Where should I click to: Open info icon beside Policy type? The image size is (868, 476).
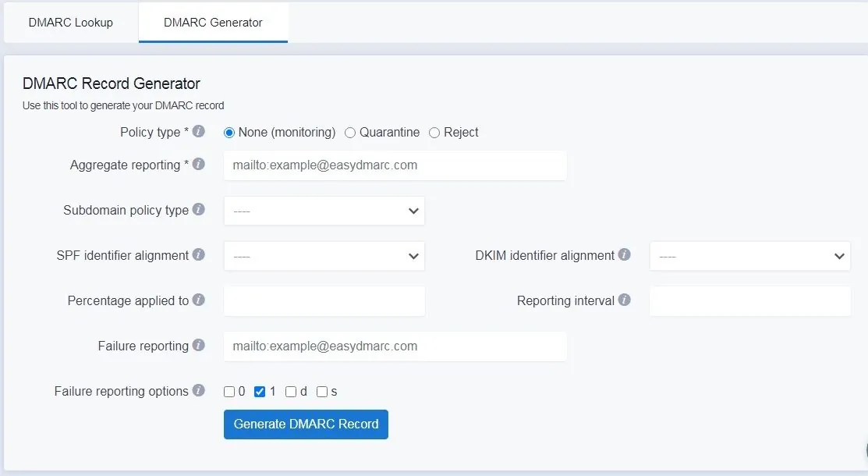[x=199, y=131]
